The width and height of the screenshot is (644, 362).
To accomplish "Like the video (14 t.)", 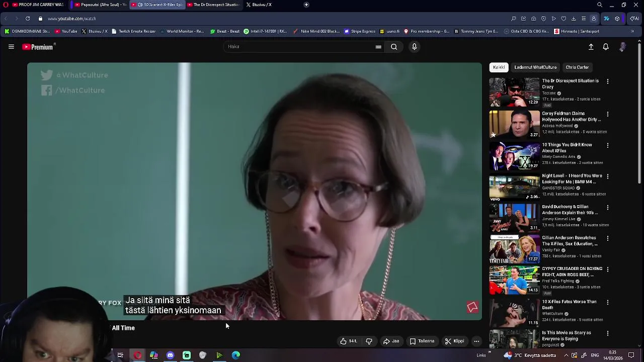I will pos(348,341).
